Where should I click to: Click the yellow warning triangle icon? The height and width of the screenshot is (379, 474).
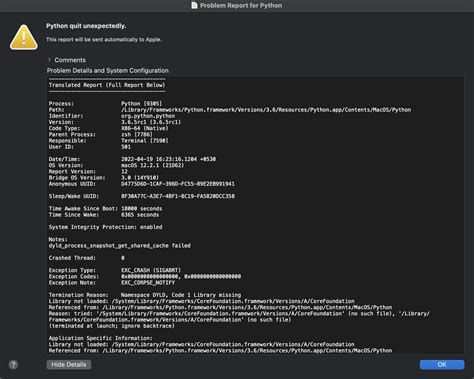pyautogui.click(x=24, y=37)
